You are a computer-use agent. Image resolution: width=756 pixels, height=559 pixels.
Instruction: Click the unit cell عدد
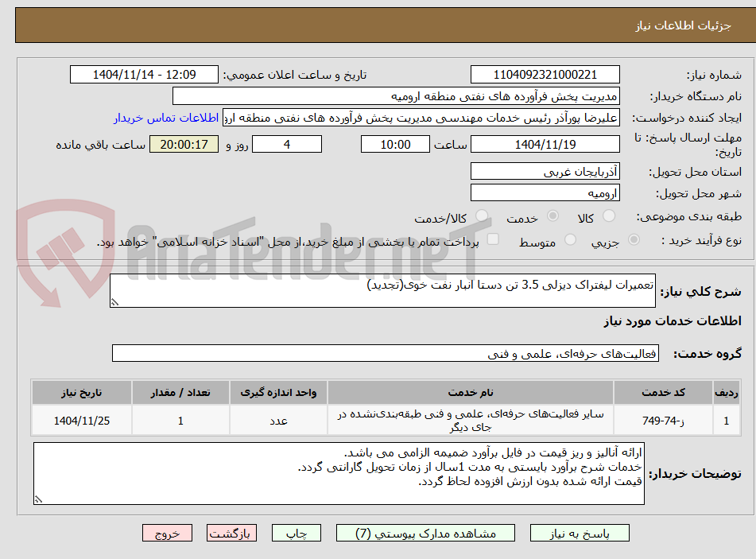pyautogui.click(x=279, y=421)
